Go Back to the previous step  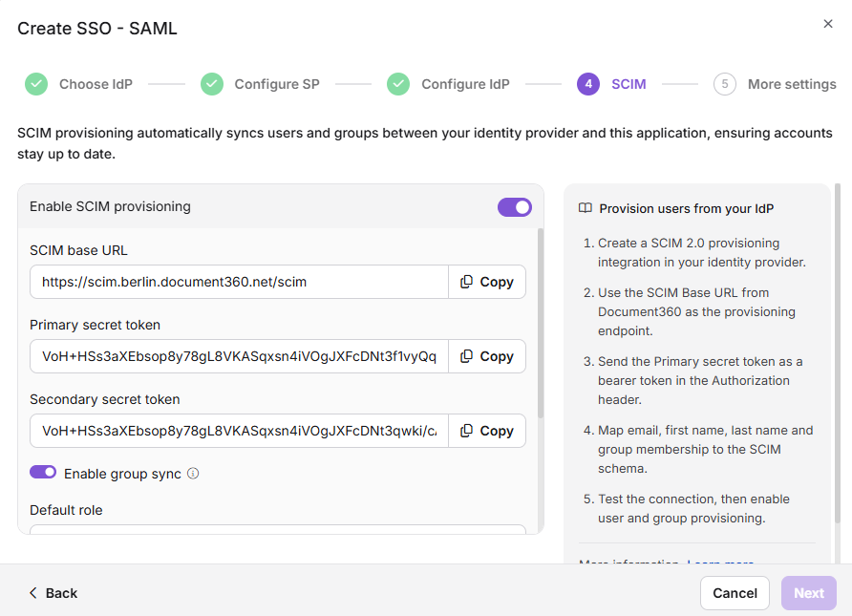point(53,593)
